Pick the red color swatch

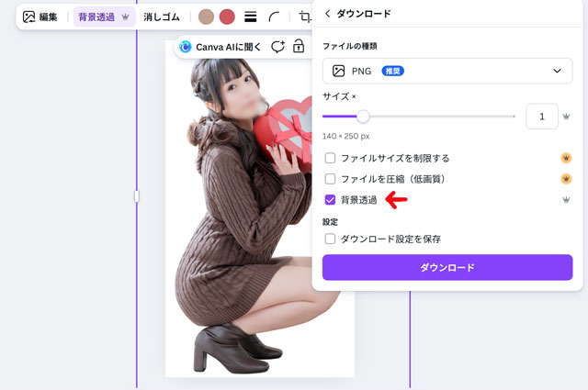pos(227,17)
